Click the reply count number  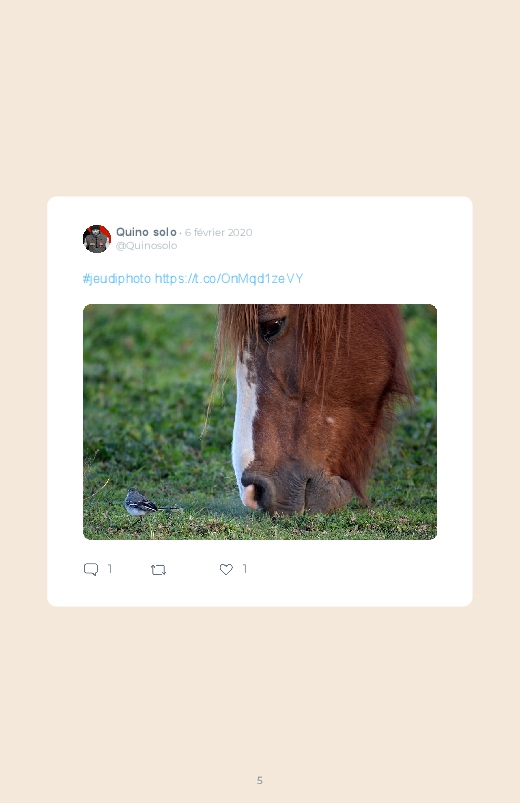(110, 568)
